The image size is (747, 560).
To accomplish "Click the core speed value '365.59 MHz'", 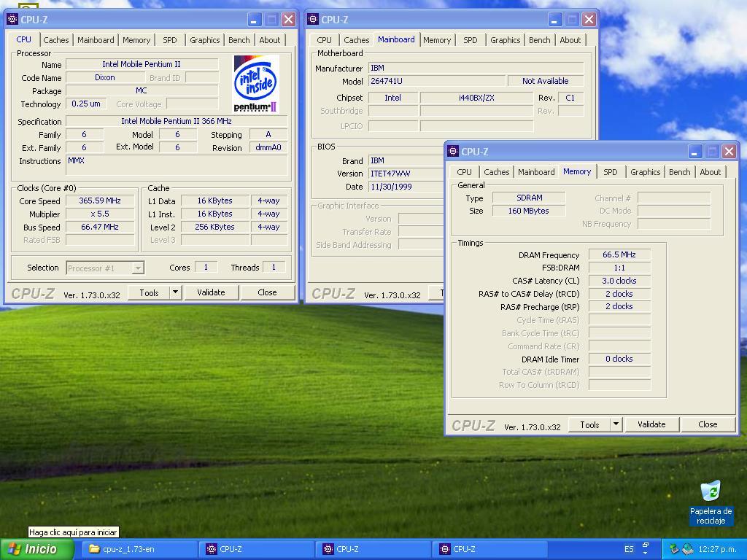I will point(100,201).
